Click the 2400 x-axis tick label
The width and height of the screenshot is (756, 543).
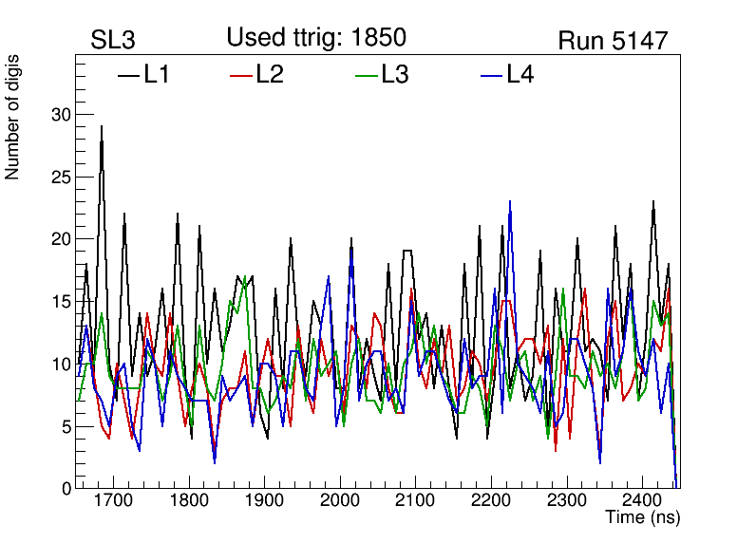(x=641, y=501)
